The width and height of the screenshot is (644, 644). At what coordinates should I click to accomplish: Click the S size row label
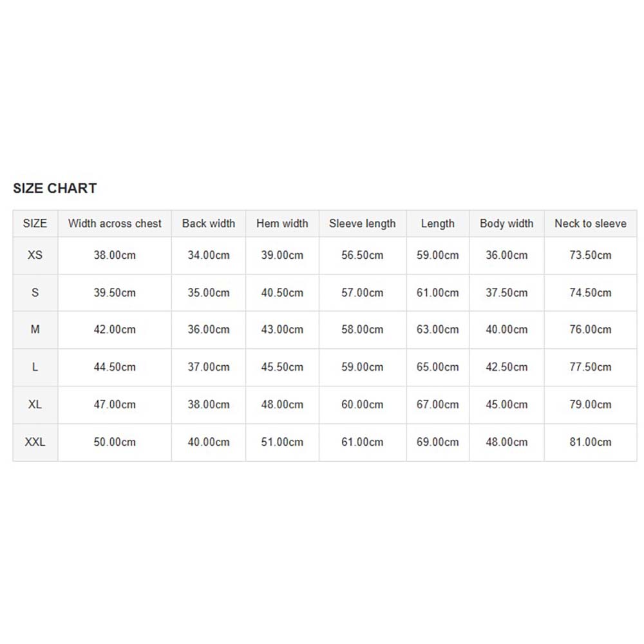coord(35,292)
